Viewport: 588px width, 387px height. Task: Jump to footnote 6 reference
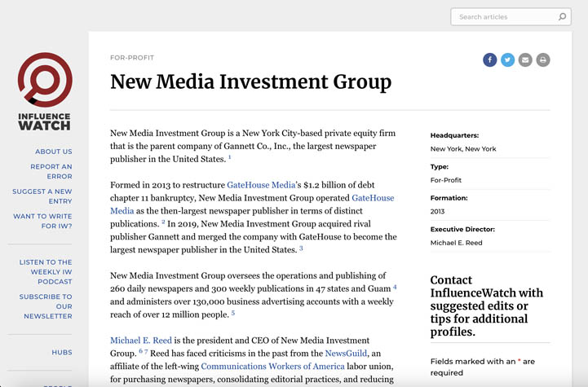click(140, 351)
